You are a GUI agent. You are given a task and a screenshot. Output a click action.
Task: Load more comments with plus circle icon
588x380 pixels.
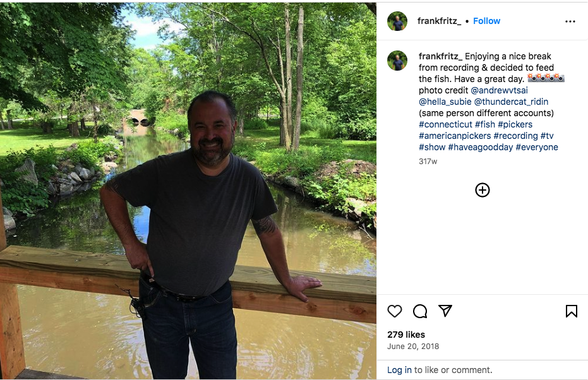coord(482,190)
